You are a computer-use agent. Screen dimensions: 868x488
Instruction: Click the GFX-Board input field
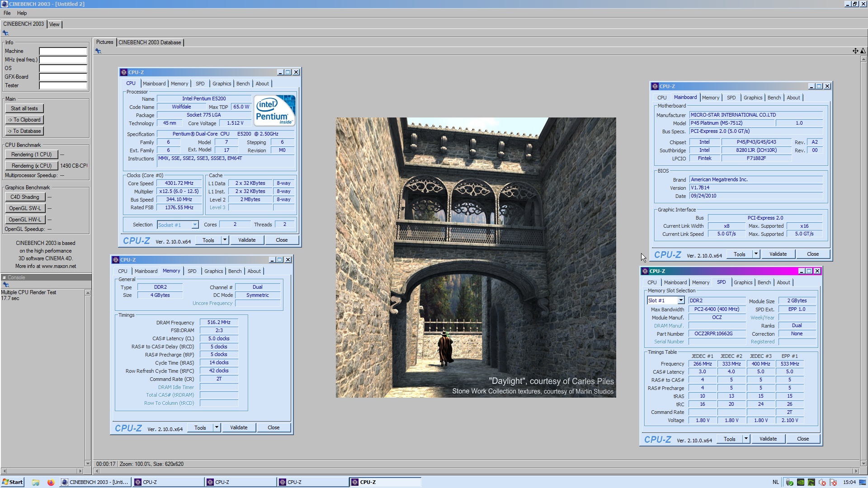click(x=63, y=77)
